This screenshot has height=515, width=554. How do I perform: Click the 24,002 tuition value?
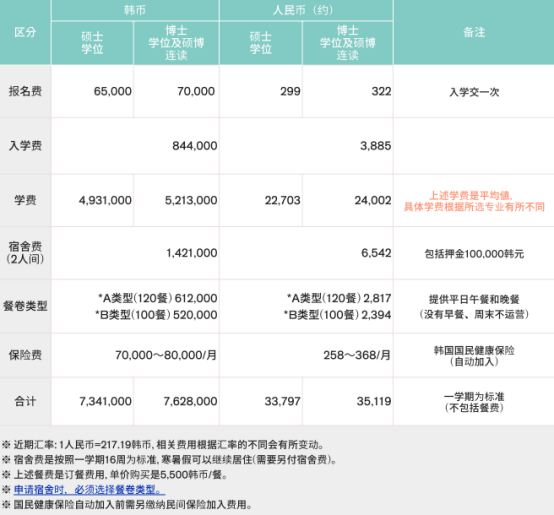(373, 200)
